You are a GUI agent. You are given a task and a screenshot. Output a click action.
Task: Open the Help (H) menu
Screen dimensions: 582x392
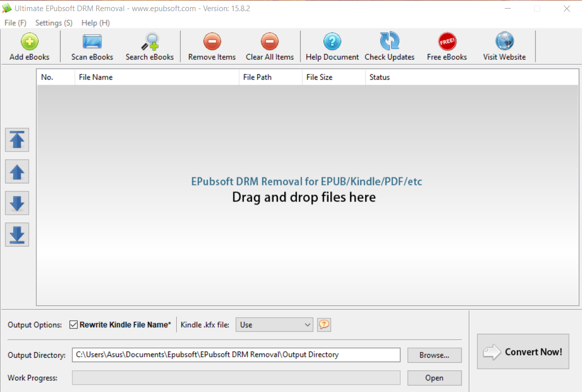point(95,23)
